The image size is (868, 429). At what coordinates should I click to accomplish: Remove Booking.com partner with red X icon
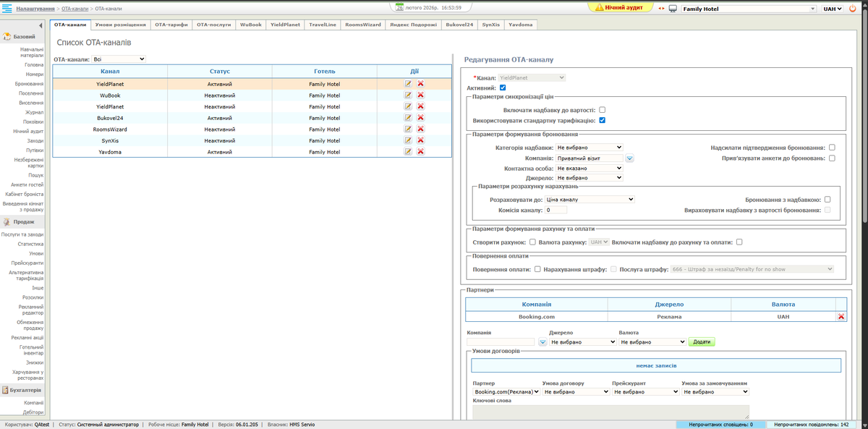point(841,317)
